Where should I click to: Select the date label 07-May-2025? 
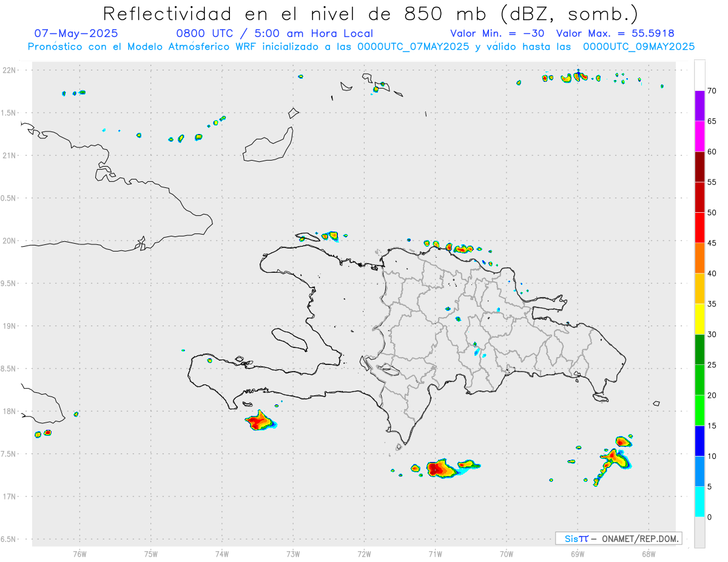pos(76,33)
